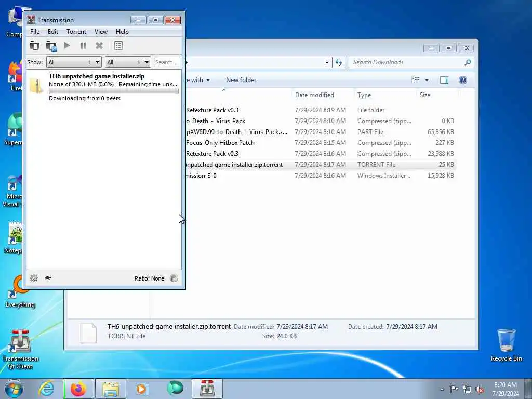Expand the second All tracker filter dropdown

[x=128, y=62]
